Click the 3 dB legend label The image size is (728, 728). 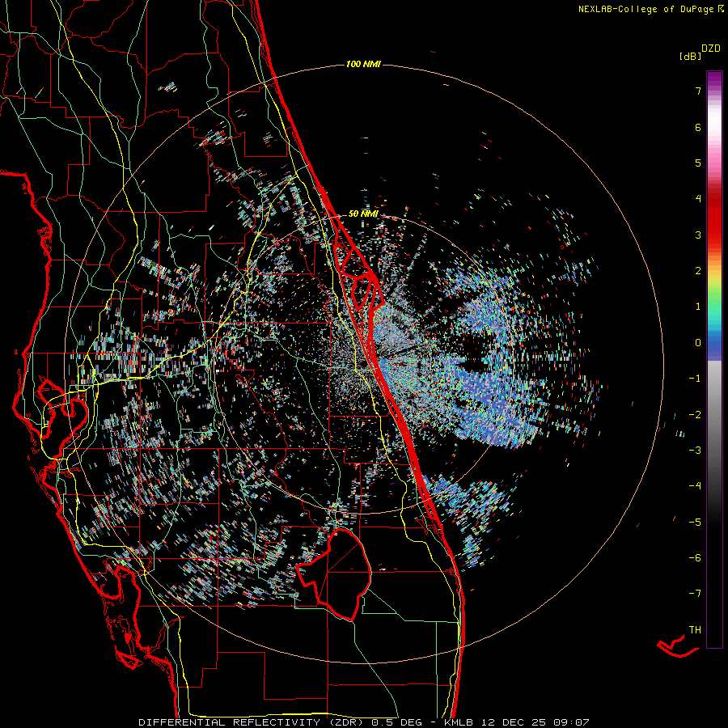pyautogui.click(x=698, y=235)
